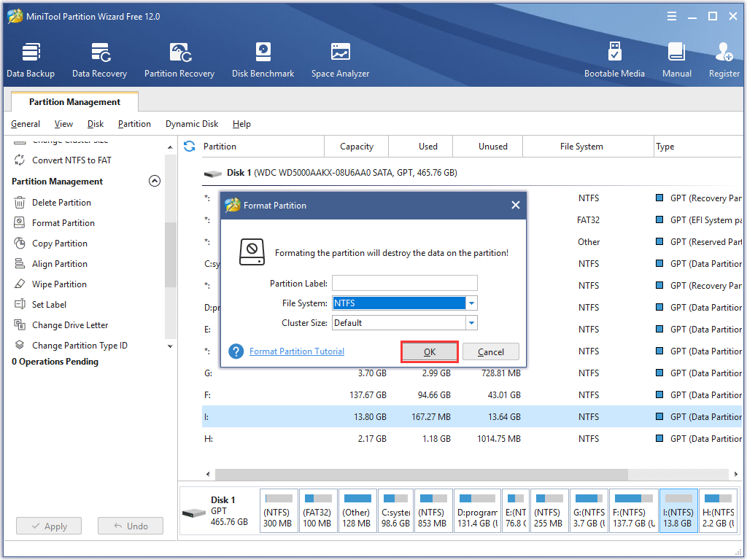Choose Format Partition in sidebar
The height and width of the screenshot is (560, 747).
click(x=63, y=223)
